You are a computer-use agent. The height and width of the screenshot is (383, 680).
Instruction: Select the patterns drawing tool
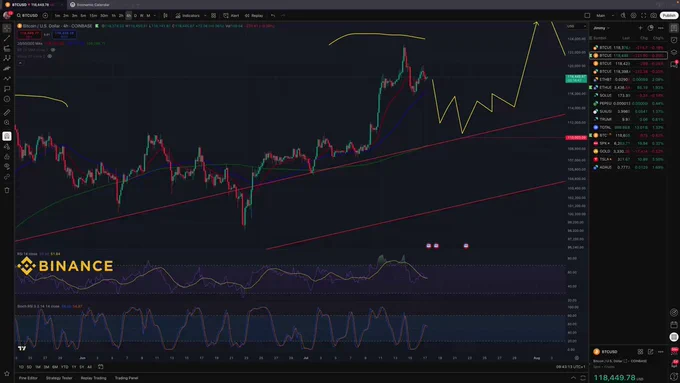click(x=7, y=58)
